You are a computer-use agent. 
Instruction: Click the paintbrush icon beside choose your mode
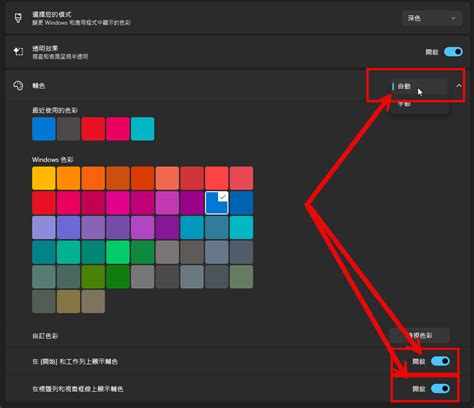18,18
